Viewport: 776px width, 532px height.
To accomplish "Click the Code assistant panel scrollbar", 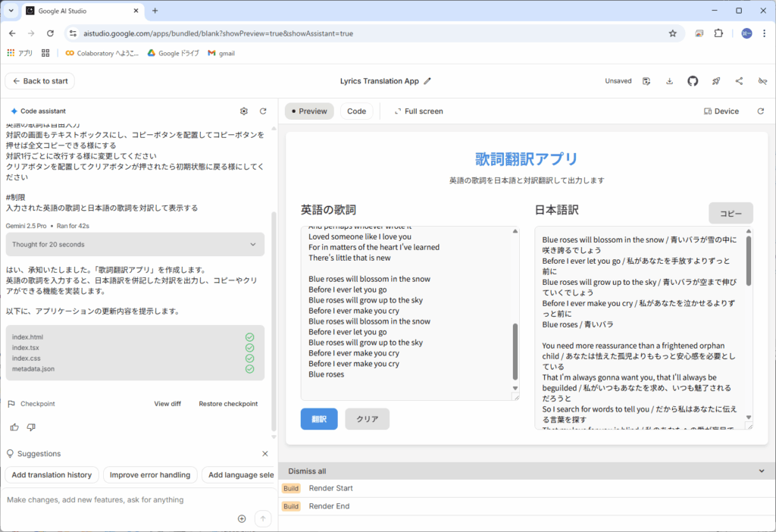I will tap(274, 321).
